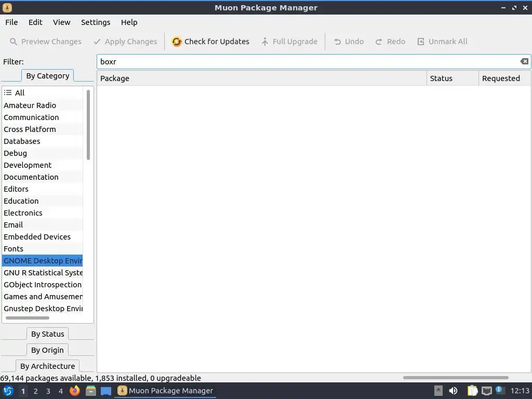532x399 pixels.
Task: Click the show desktop icon on taskbar
Action: 106,391
